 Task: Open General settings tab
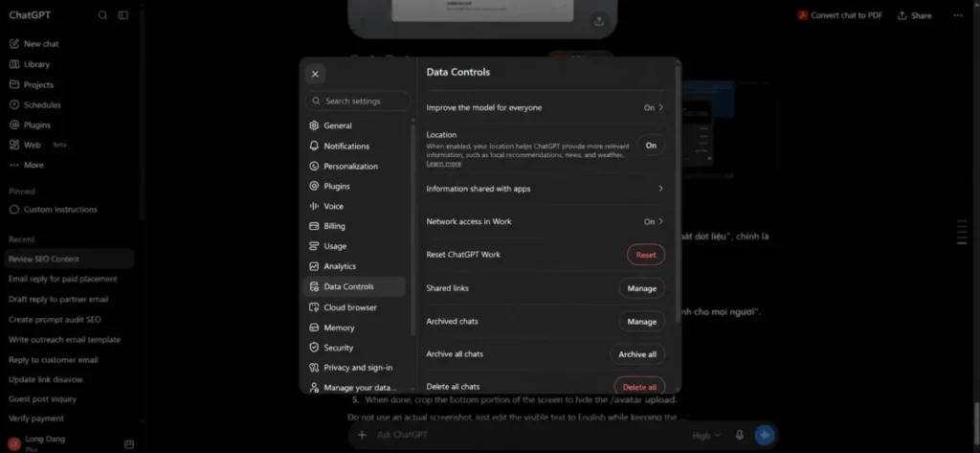click(x=356, y=125)
